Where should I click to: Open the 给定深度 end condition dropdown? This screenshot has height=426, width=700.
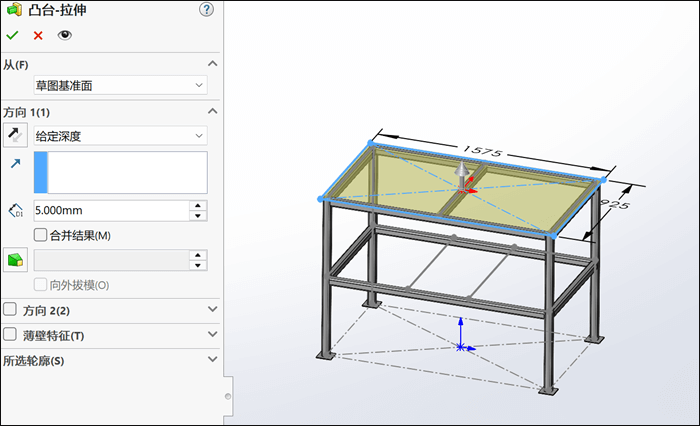pos(121,136)
